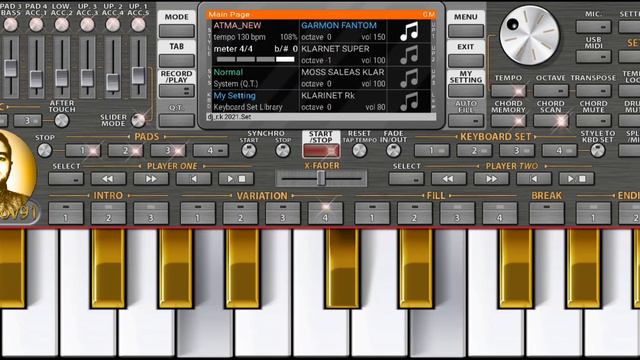Play or stop Player Two
The image size is (640, 360).
(576, 179)
